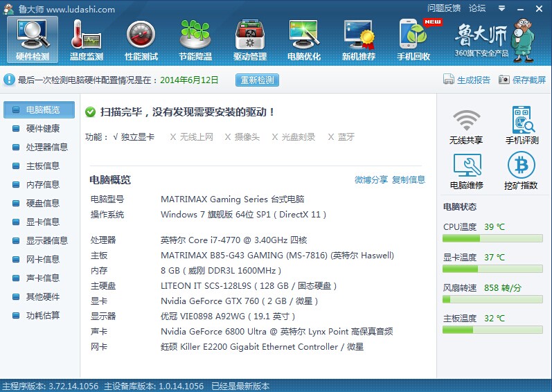Click the 8 GB 威刚 DDR3L memory text

[x=221, y=271]
